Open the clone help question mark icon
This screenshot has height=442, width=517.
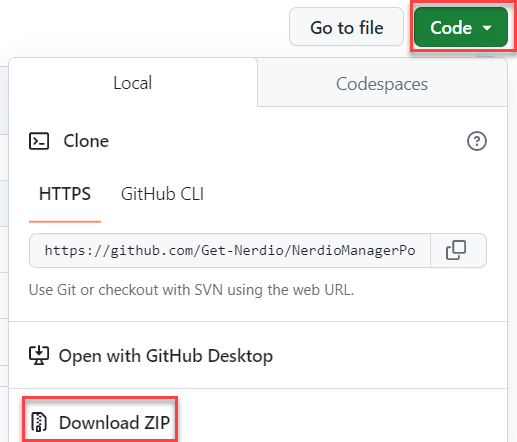click(477, 141)
